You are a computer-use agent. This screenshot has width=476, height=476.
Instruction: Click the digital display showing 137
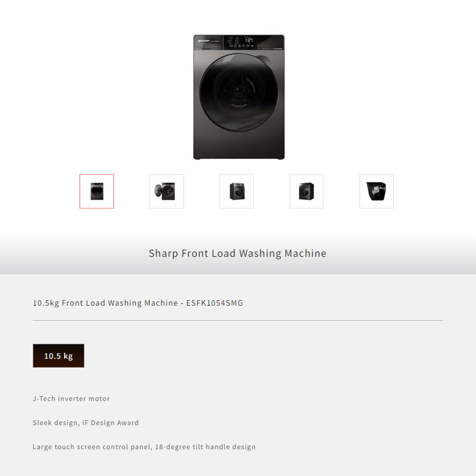pos(249,40)
